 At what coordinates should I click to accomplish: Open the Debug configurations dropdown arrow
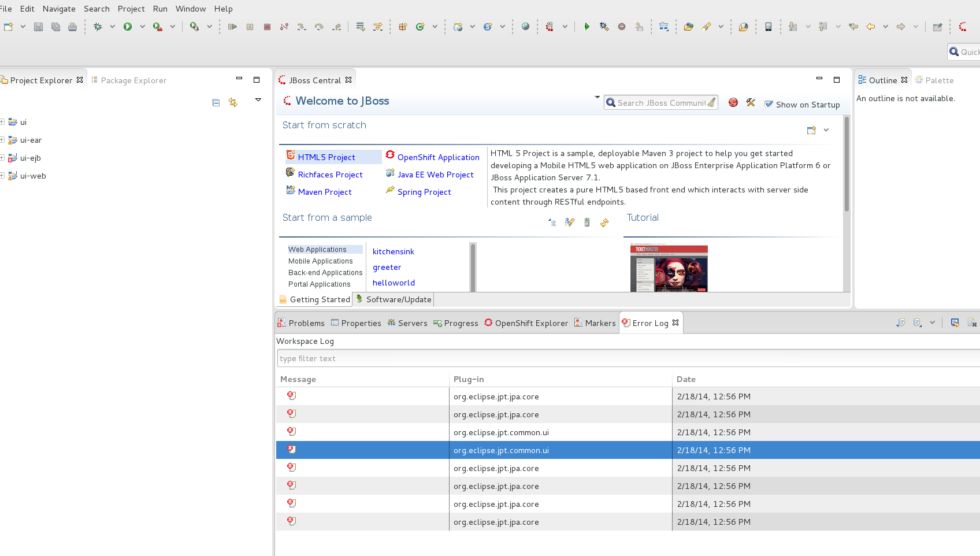coord(112,27)
